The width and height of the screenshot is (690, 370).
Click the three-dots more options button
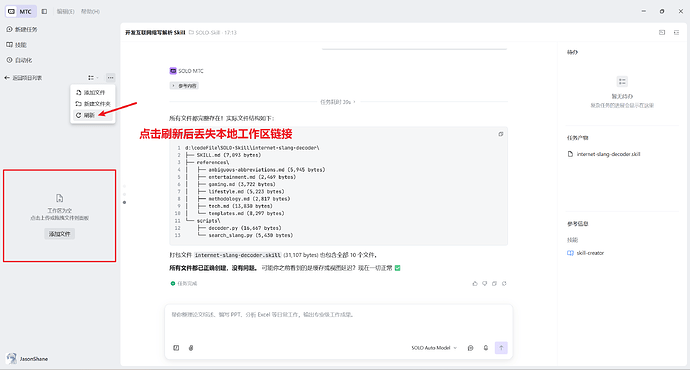pyautogui.click(x=110, y=78)
